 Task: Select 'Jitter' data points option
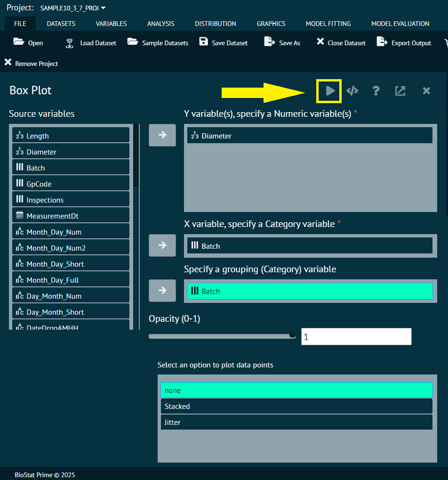point(296,422)
